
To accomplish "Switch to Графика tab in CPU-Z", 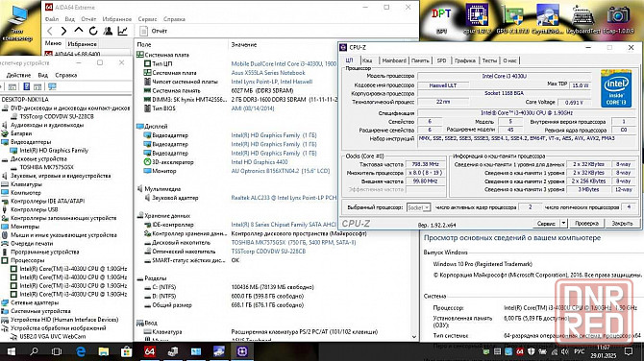I will [x=465, y=60].
